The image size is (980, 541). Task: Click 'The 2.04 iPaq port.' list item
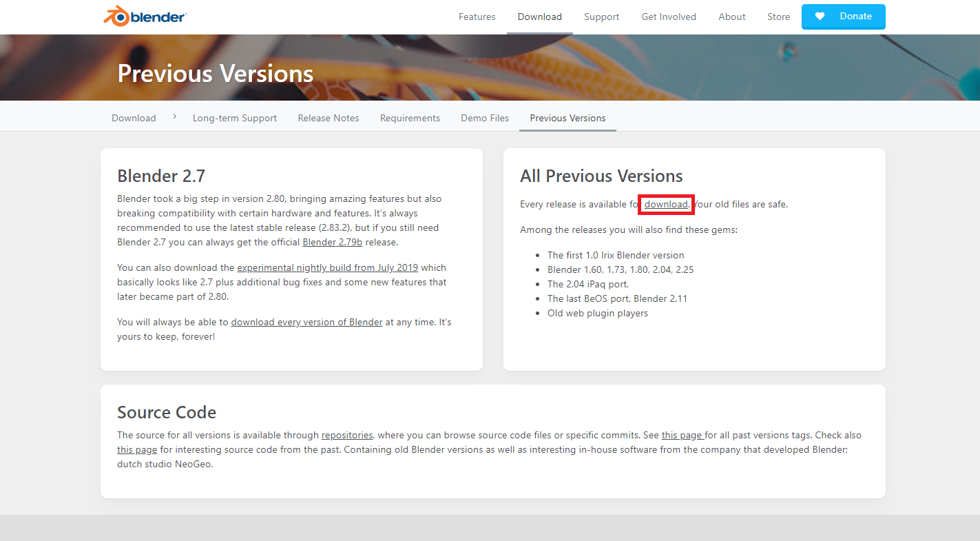pyautogui.click(x=588, y=284)
